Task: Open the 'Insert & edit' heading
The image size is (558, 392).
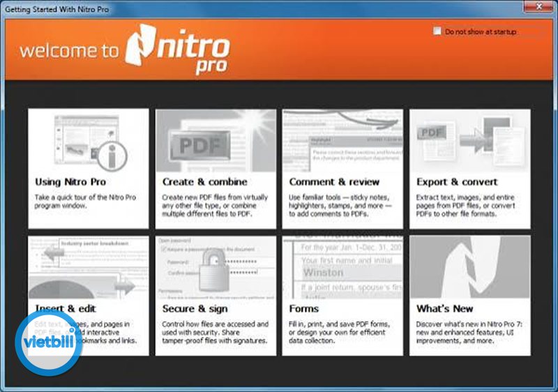Action: [66, 308]
